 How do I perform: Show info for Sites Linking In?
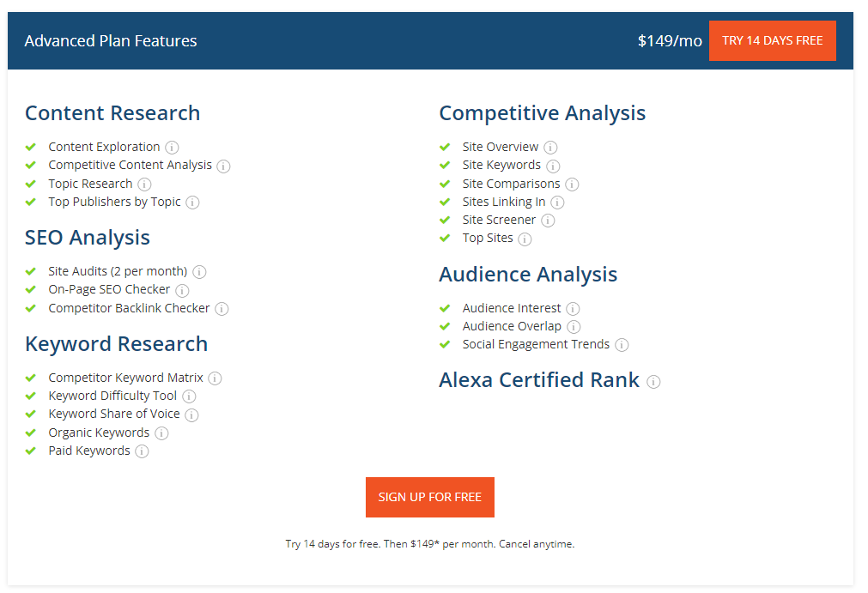tap(557, 203)
